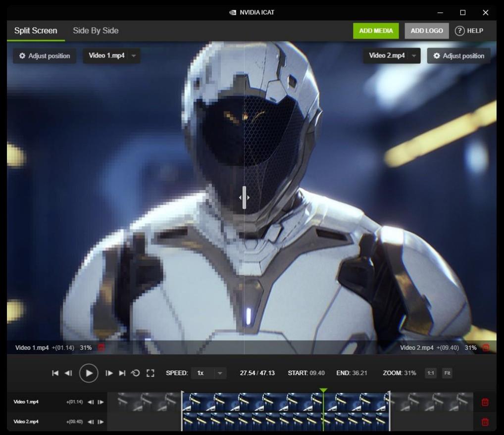The image size is (504, 435).
Task: Step forward one frame in playback controls
Action: click(109, 373)
